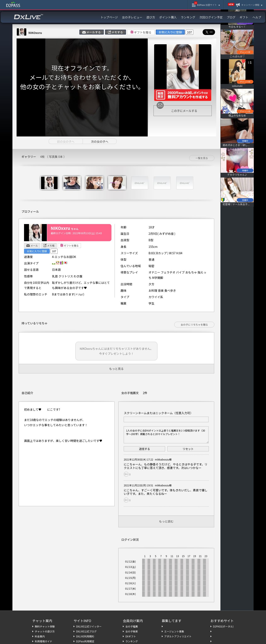Open 次回ログイン予定 menu item
This screenshot has width=266, height=644.
click(211, 17)
